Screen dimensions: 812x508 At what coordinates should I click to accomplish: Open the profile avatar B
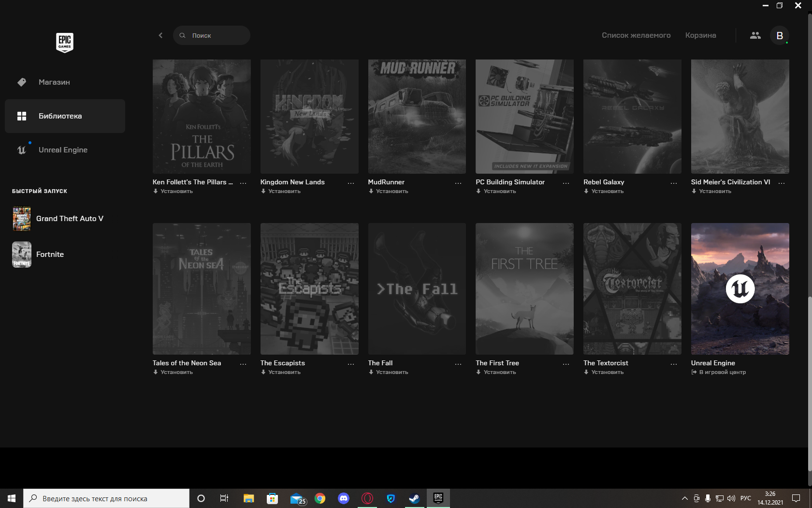(780, 35)
